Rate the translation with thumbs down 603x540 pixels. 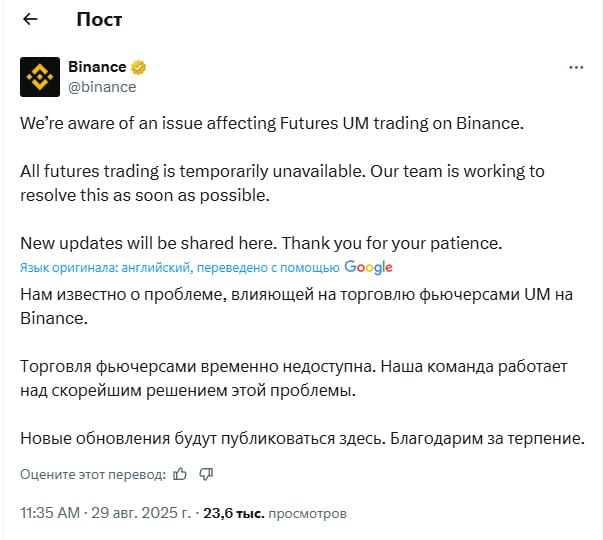click(206, 473)
